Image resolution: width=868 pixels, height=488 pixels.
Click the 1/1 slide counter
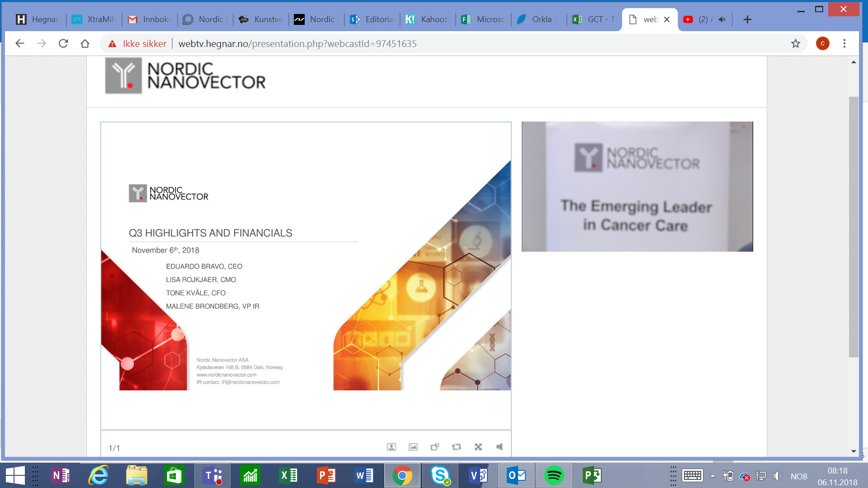[x=114, y=448]
